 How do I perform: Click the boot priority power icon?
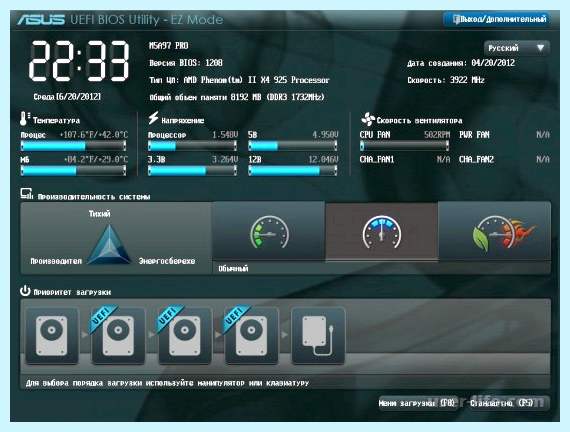[x=25, y=291]
